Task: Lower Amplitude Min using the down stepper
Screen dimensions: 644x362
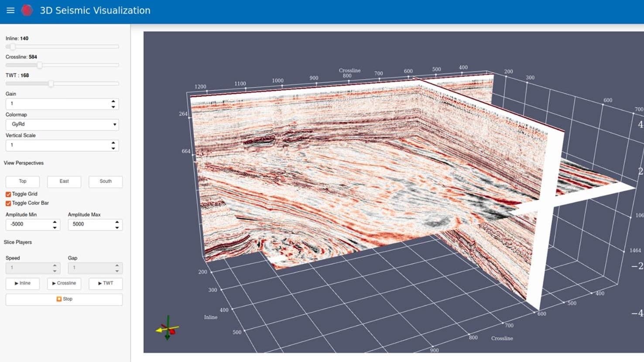Action: pos(54,227)
